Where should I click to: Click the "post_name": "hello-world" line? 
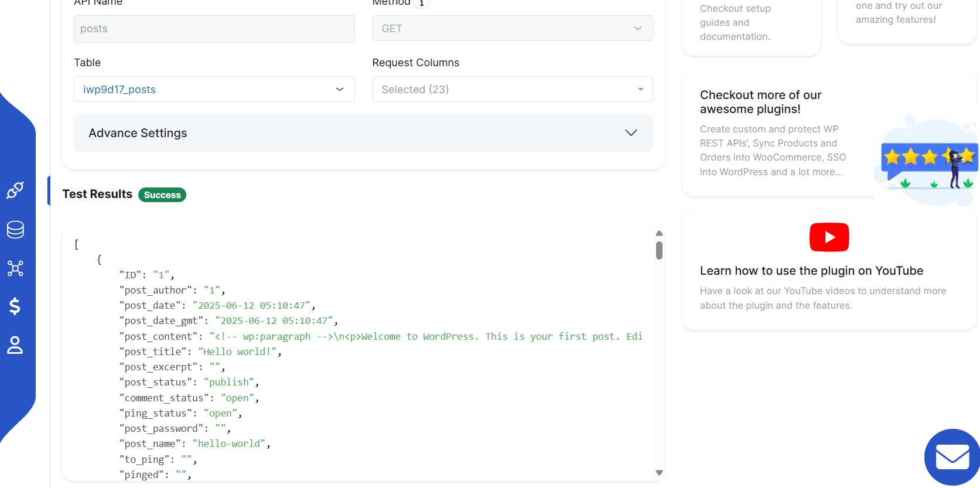click(195, 443)
